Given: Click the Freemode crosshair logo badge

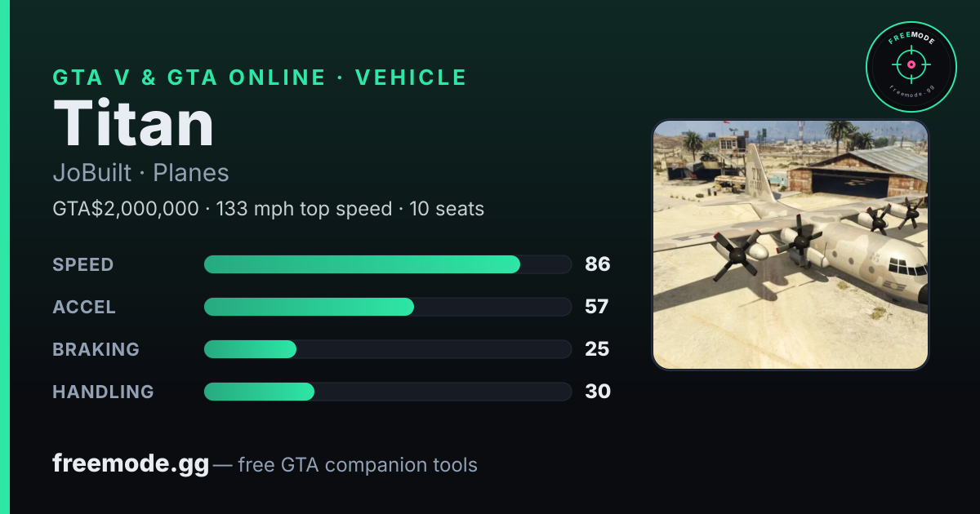Looking at the screenshot, I should (911, 66).
